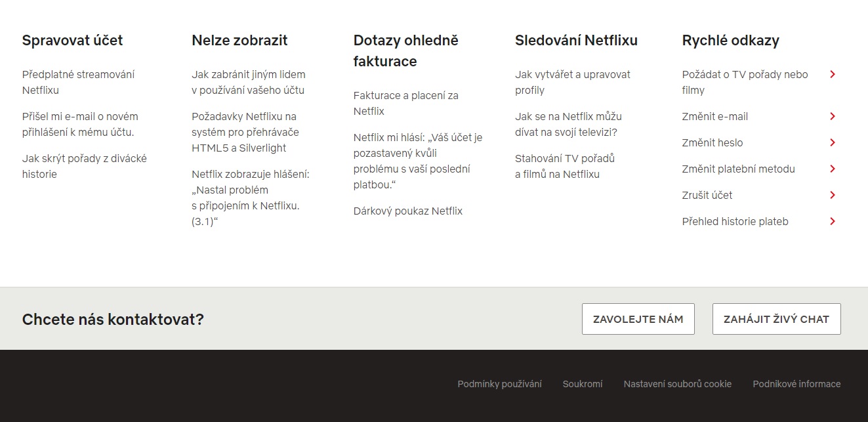Open article about e-mail o novém přihlášení
868x422 pixels.
(x=80, y=124)
